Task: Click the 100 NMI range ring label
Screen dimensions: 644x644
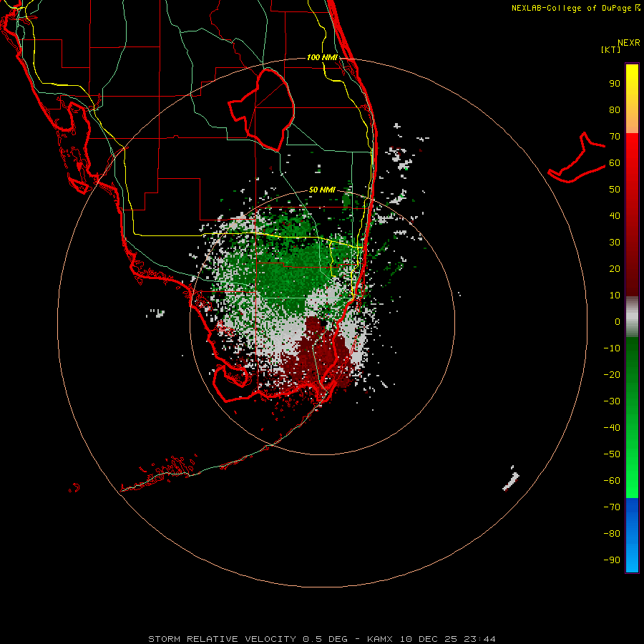Action: tap(322, 57)
